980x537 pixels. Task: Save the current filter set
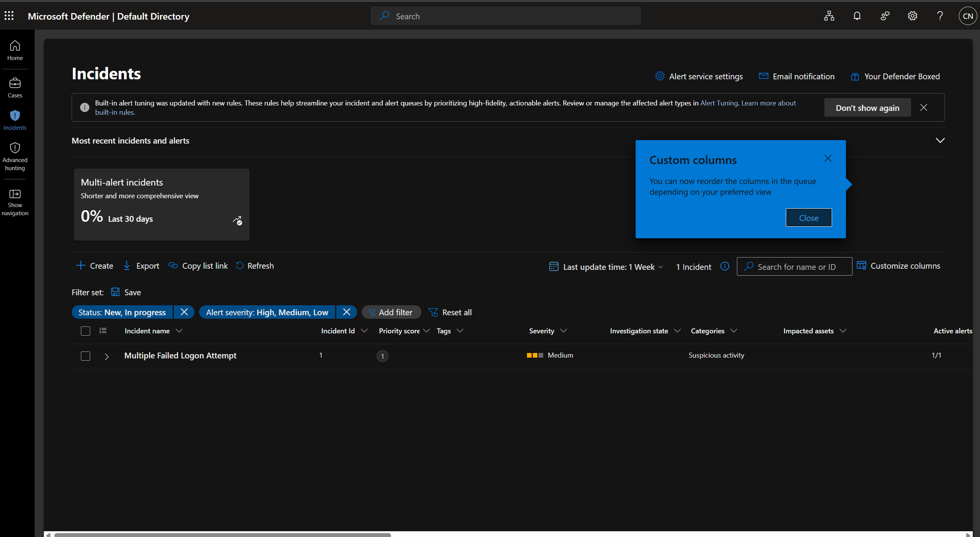(126, 292)
